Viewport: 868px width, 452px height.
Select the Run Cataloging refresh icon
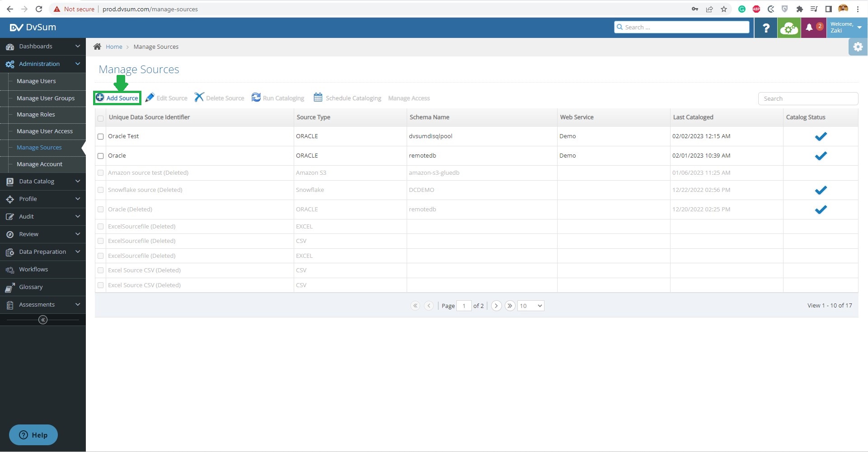coord(255,97)
